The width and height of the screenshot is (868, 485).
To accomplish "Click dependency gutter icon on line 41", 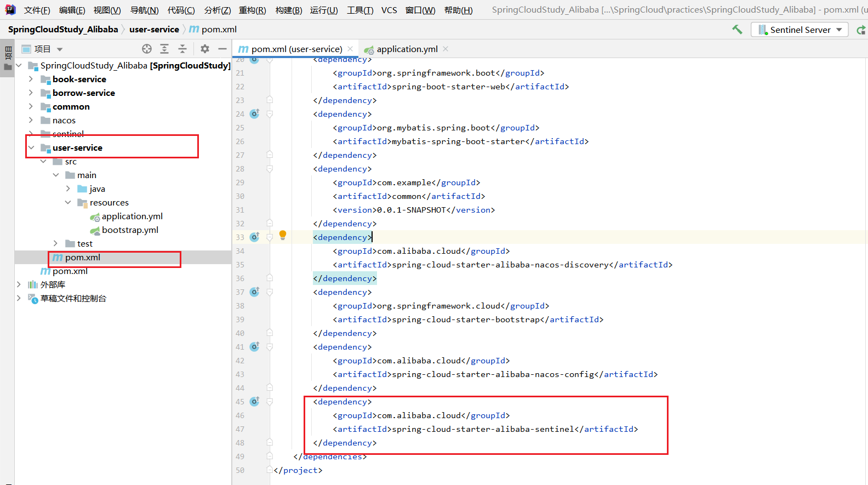I will click(x=254, y=347).
